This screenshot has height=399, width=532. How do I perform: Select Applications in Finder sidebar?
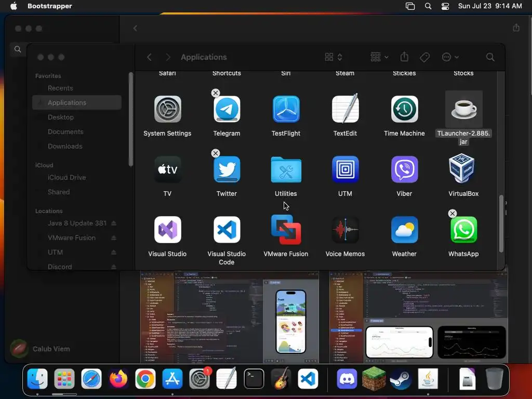(77, 102)
